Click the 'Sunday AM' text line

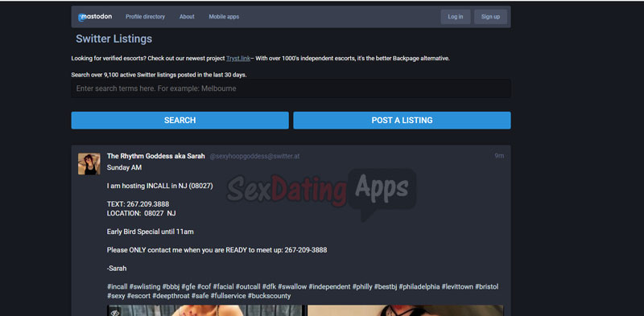tap(124, 167)
